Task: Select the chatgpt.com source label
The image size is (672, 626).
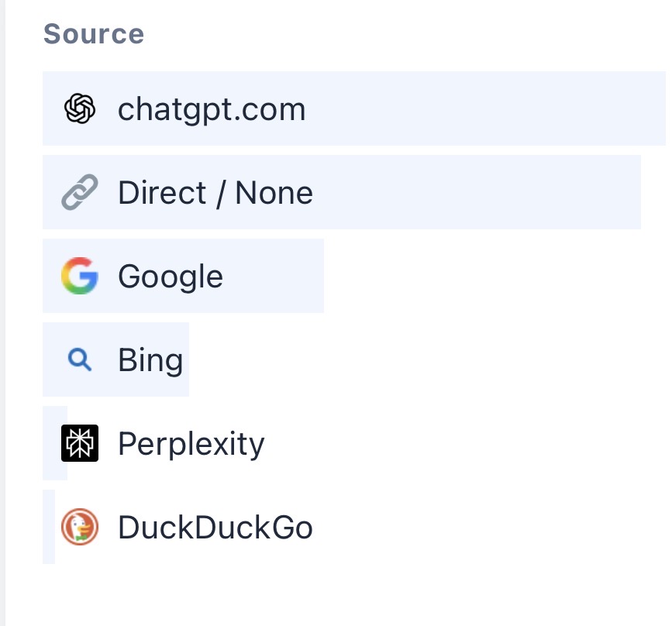Action: coord(212,108)
